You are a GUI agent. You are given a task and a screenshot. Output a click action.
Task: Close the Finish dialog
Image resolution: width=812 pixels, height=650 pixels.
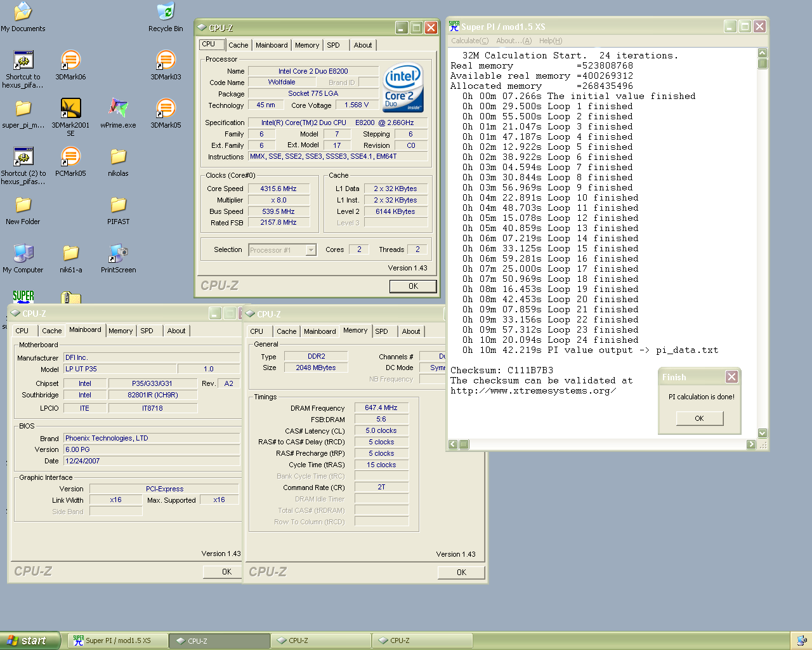[x=731, y=377]
